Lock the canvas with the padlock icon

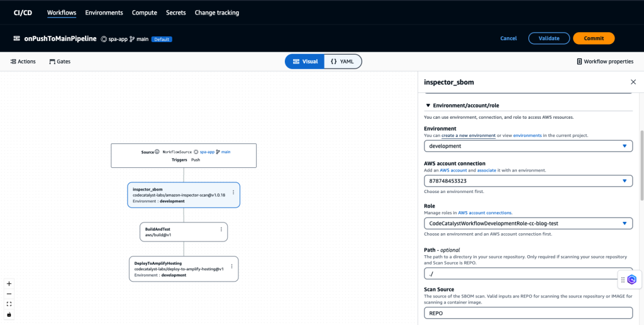pos(9,315)
